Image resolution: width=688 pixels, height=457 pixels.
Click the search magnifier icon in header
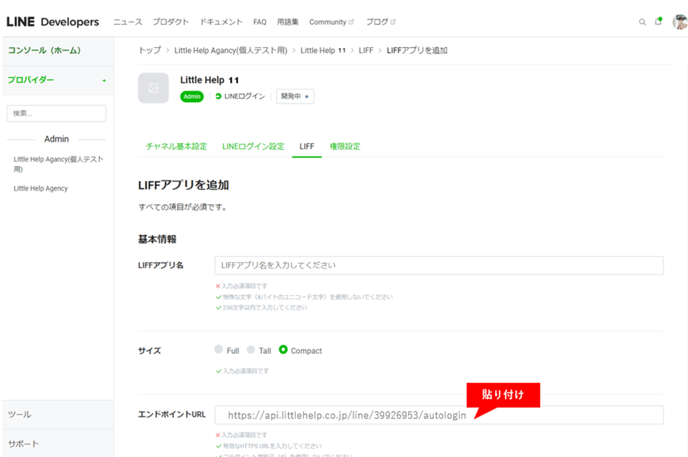[x=642, y=21]
